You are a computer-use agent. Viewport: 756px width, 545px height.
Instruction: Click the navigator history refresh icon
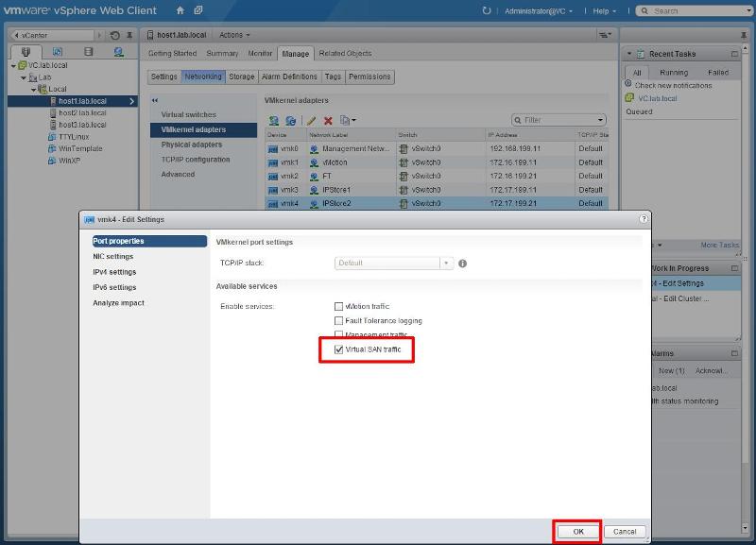pos(114,35)
